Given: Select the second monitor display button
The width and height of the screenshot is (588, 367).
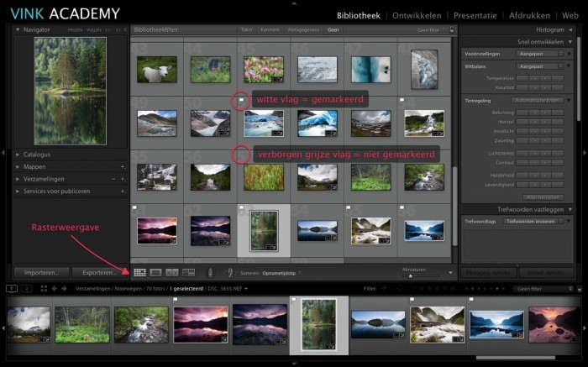Looking at the screenshot, I should click(27, 288).
